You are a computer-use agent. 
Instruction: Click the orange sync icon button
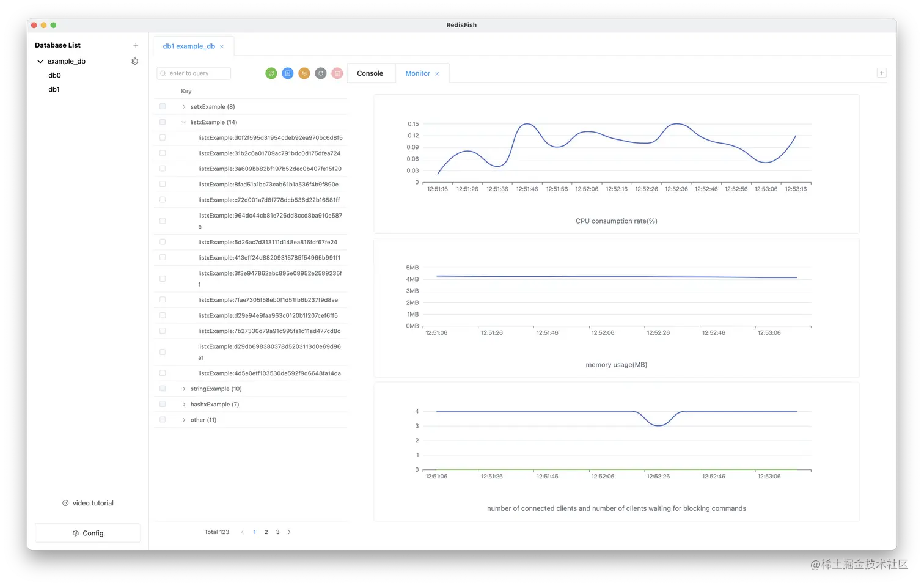304,73
